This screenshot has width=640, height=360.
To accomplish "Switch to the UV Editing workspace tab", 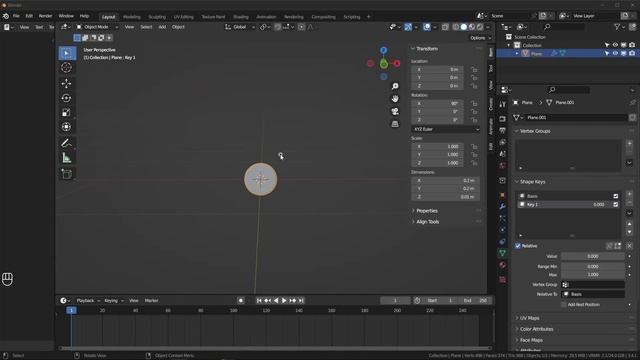I will pyautogui.click(x=184, y=17).
